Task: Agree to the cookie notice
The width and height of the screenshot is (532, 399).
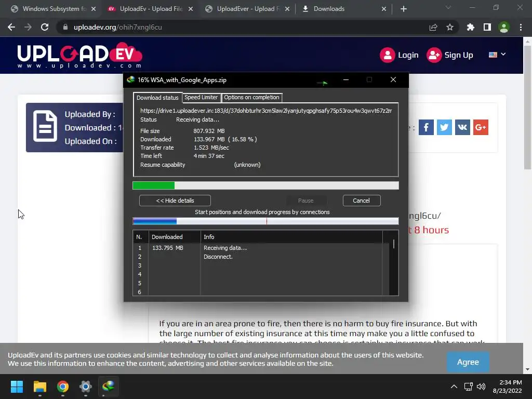Action: (x=468, y=362)
